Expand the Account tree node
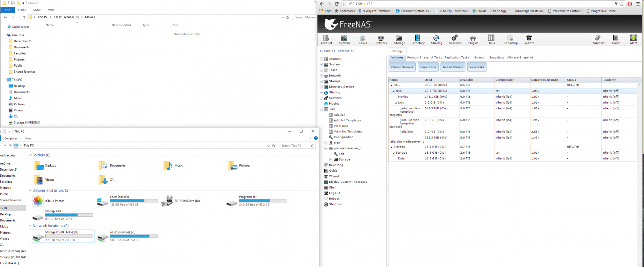Image resolution: width=644 pixels, height=267 pixels. [x=321, y=59]
